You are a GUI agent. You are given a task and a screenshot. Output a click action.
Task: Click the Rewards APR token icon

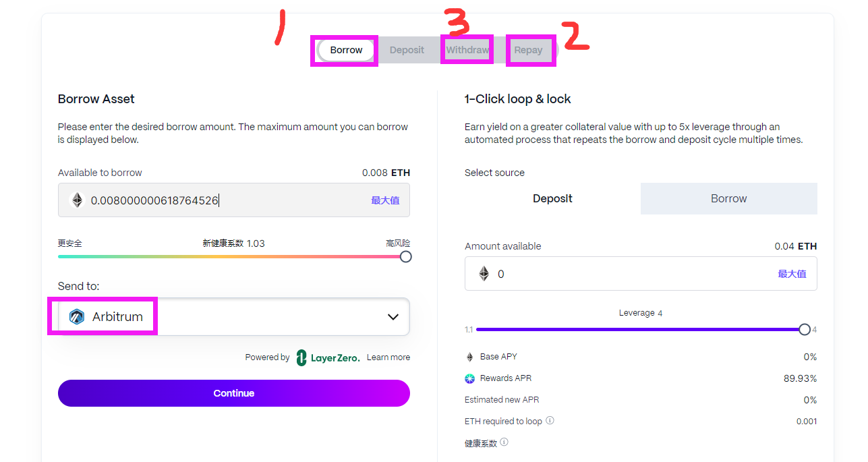(470, 378)
